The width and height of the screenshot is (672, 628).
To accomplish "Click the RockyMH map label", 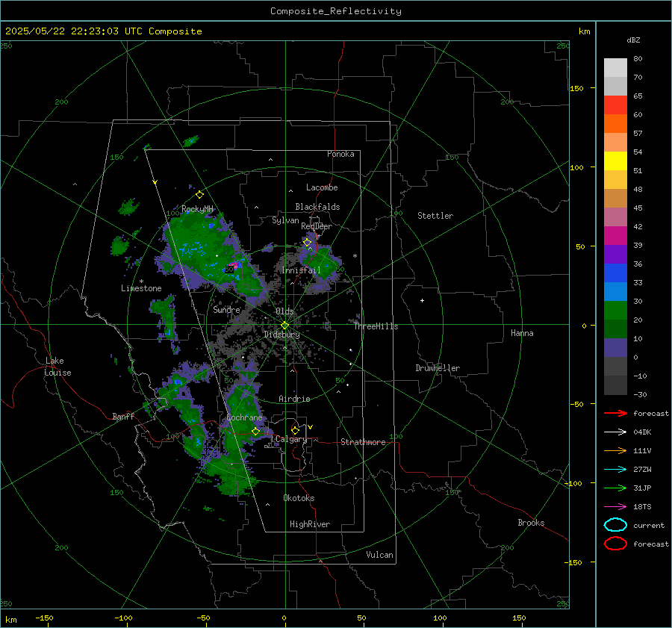I will 197,209.
